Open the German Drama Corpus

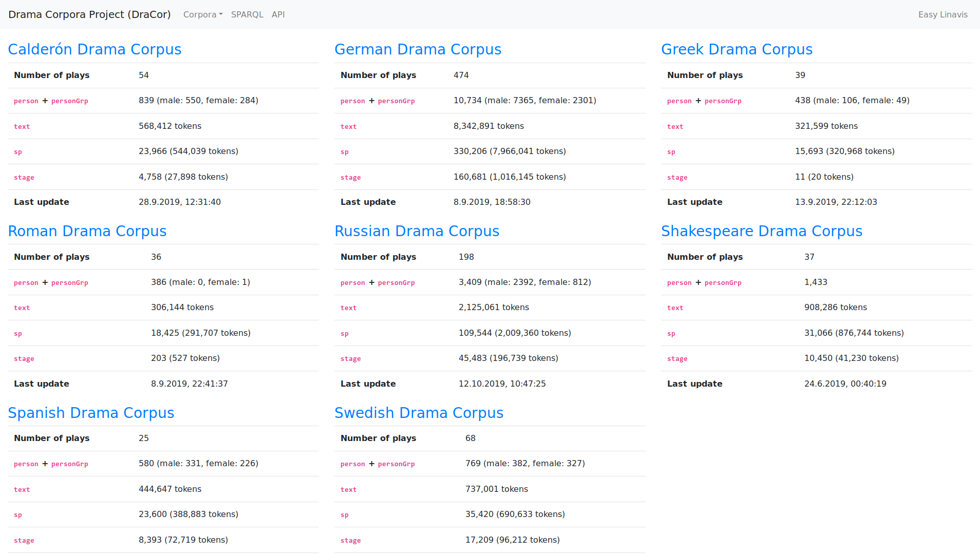[418, 49]
